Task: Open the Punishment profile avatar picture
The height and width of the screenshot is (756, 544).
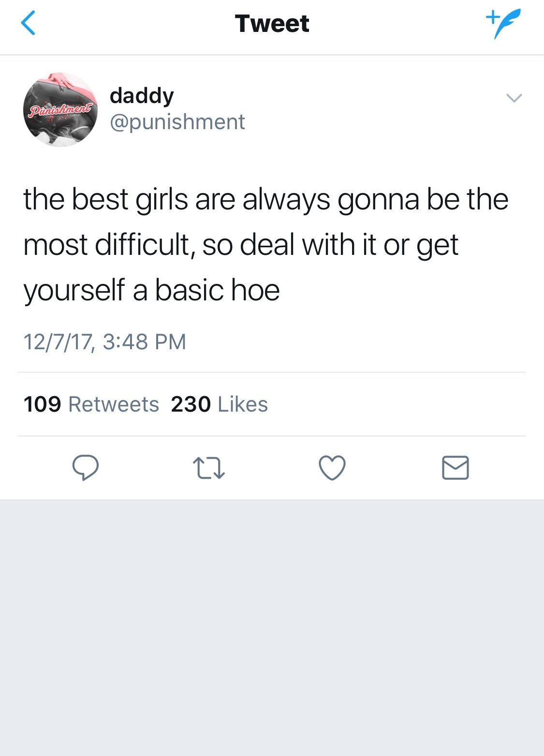Action: point(60,110)
